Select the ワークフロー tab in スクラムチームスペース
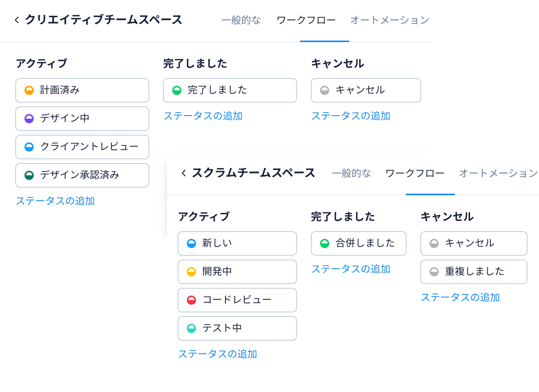Image resolution: width=539 pixels, height=392 pixels. point(415,173)
